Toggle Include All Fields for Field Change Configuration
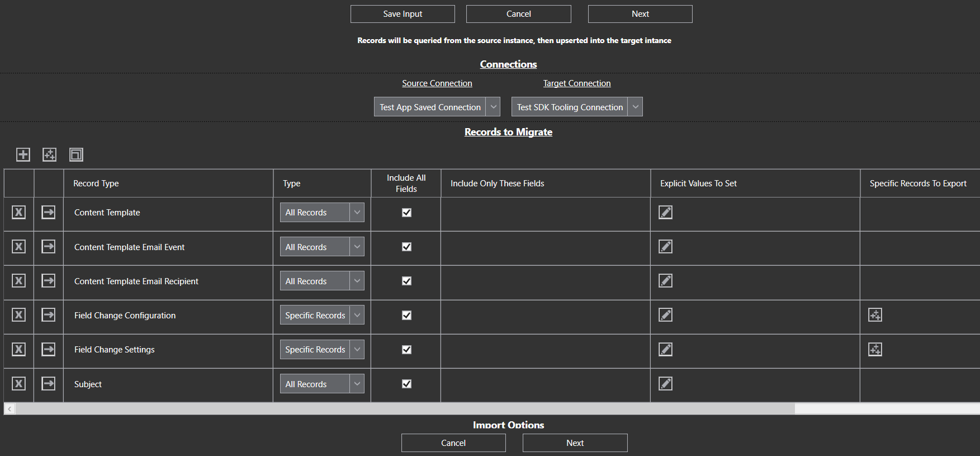980x456 pixels. coord(406,316)
